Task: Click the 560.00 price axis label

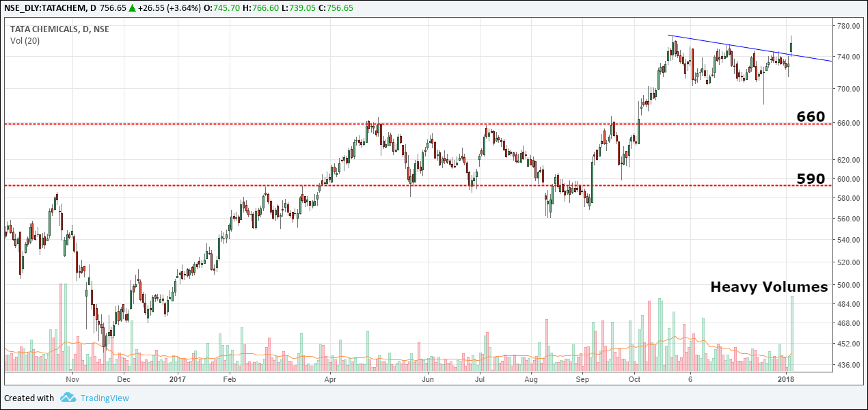Action: 849,219
